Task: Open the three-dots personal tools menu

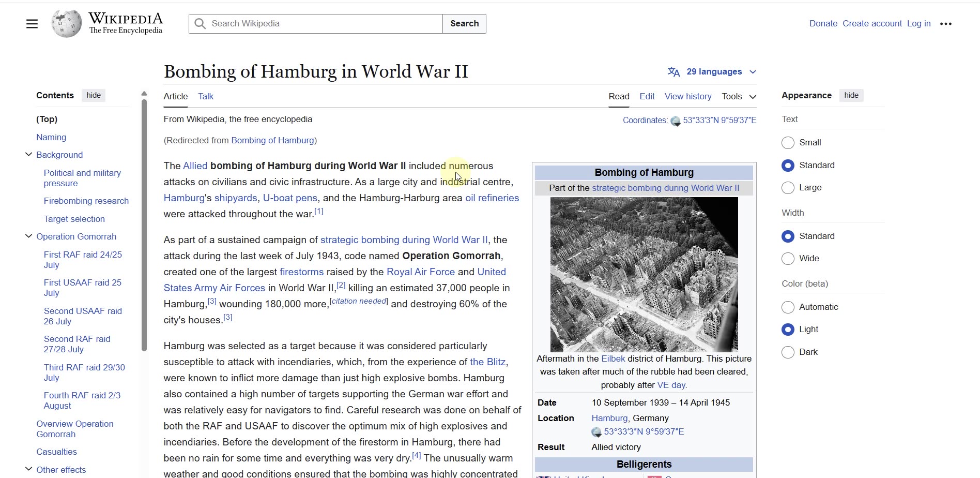Action: [946, 24]
